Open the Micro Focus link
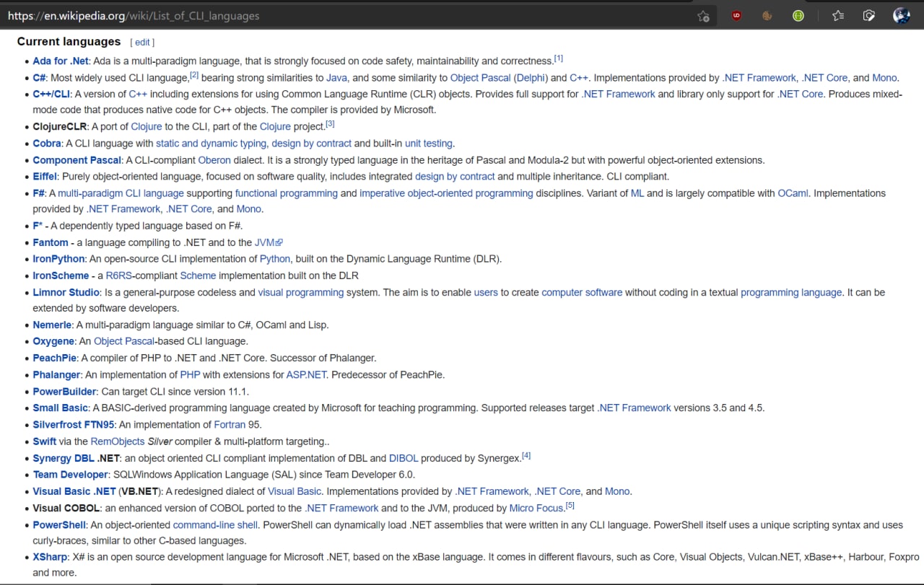924x585 pixels. (537, 509)
